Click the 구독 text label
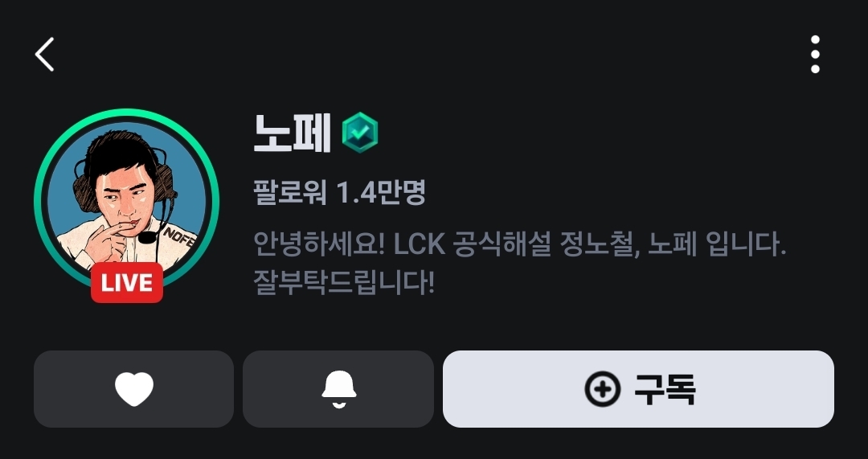Viewport: 868px width, 459px height. 665,389
